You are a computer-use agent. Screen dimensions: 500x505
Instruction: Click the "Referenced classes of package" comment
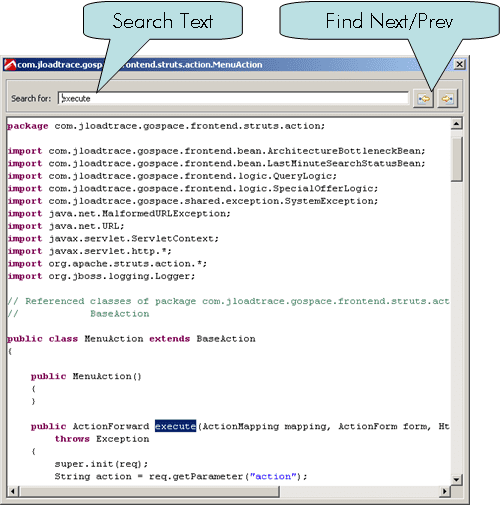[228, 301]
